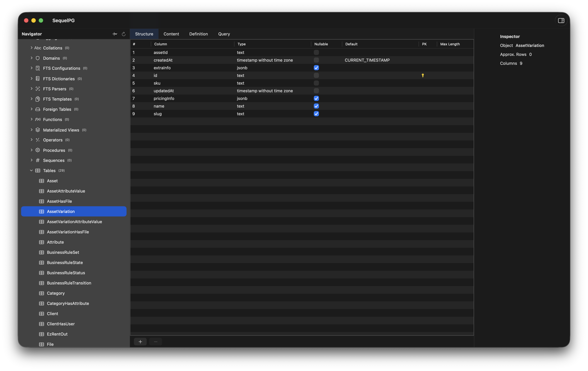The image size is (588, 371).
Task: Click the Functions f(x) icon in sidebar
Action: click(38, 120)
